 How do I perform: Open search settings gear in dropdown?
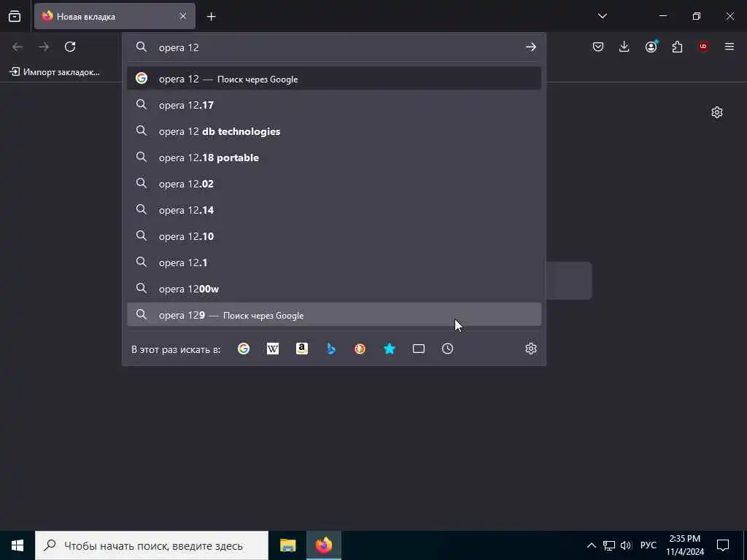click(x=531, y=349)
